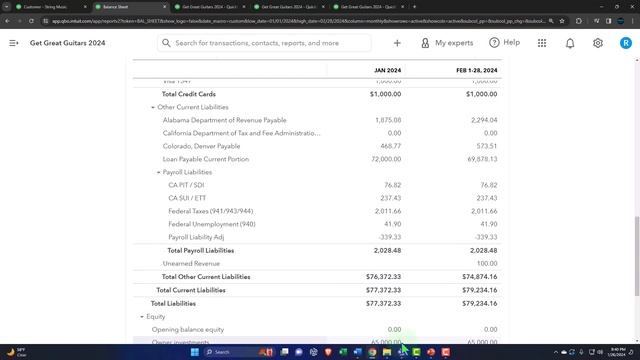Click the Payroll Liability Adj label
This screenshot has height=360, width=640.
pyautogui.click(x=196, y=237)
